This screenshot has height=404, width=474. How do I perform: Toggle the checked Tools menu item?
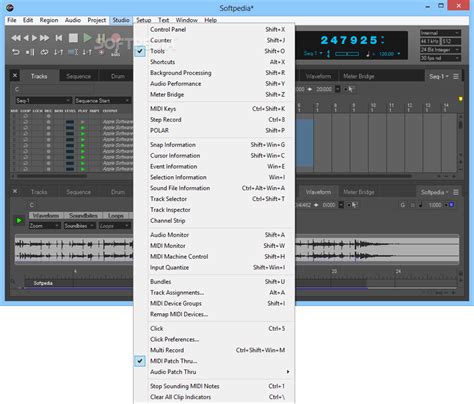point(214,51)
